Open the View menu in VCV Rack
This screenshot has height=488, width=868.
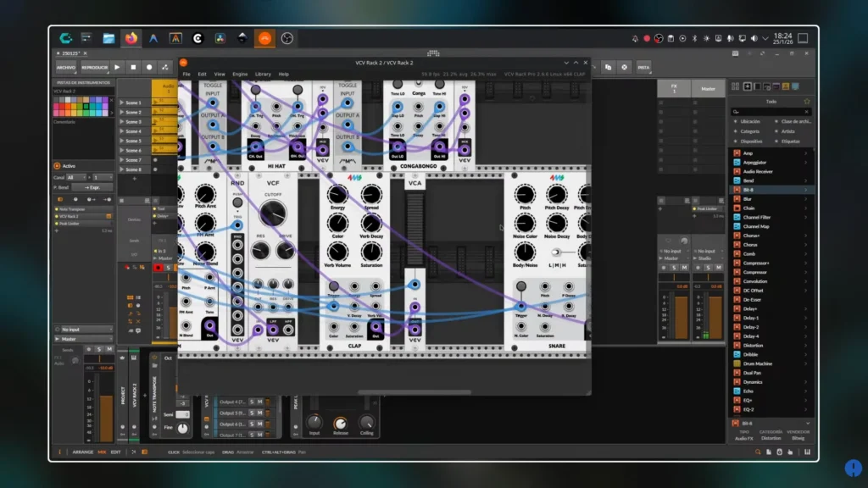tap(220, 75)
